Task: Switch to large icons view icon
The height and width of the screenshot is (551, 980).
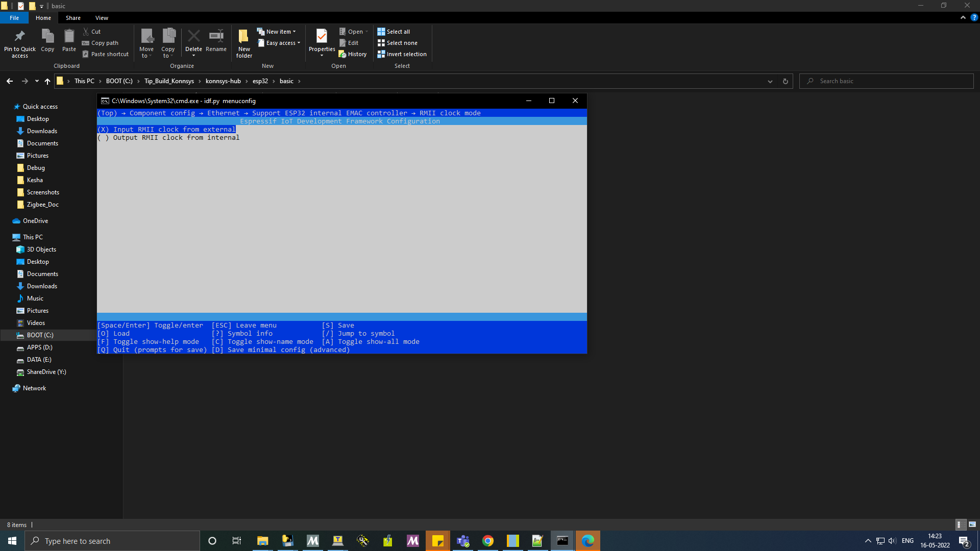Action: [x=972, y=524]
